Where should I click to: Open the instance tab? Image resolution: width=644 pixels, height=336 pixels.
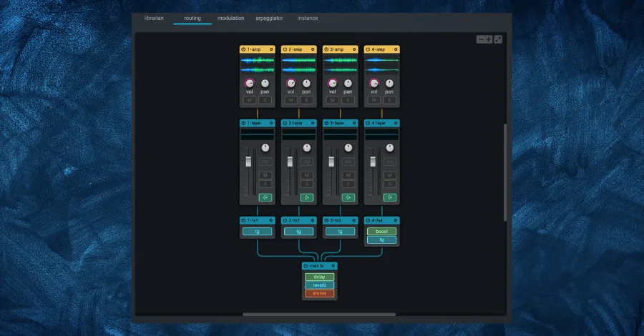point(308,18)
